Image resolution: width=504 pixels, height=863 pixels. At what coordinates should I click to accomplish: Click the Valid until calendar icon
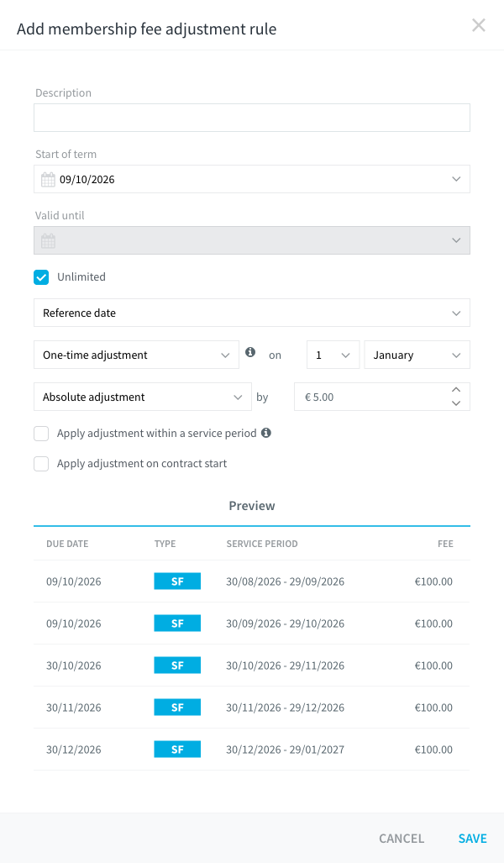[48, 240]
